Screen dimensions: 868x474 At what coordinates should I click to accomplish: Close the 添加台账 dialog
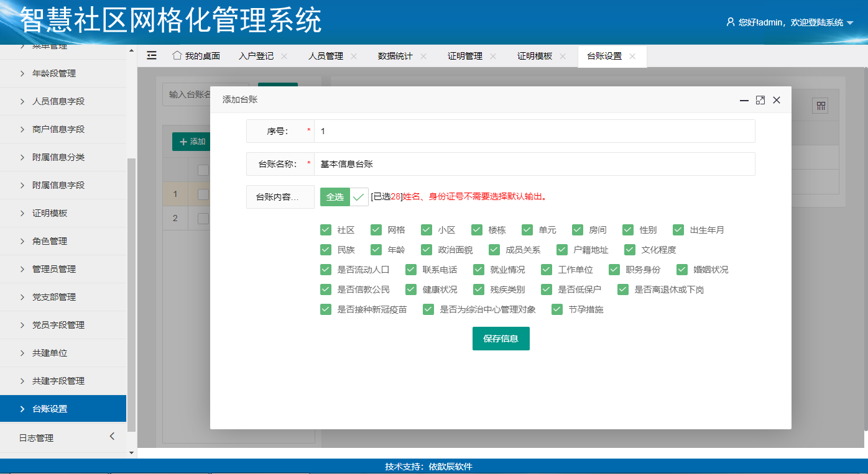point(777,100)
